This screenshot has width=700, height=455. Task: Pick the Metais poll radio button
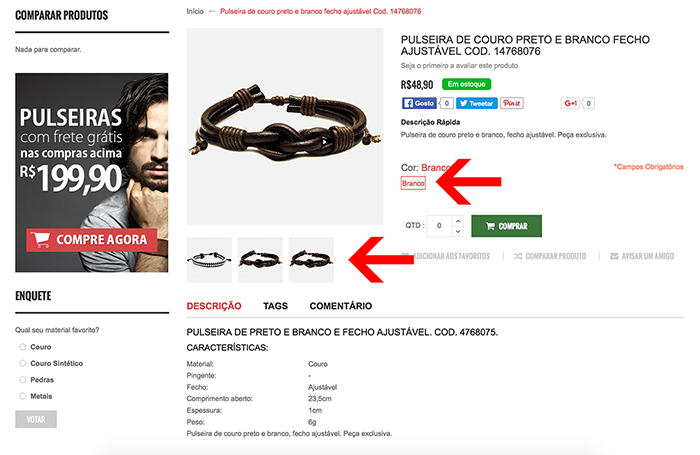click(23, 396)
